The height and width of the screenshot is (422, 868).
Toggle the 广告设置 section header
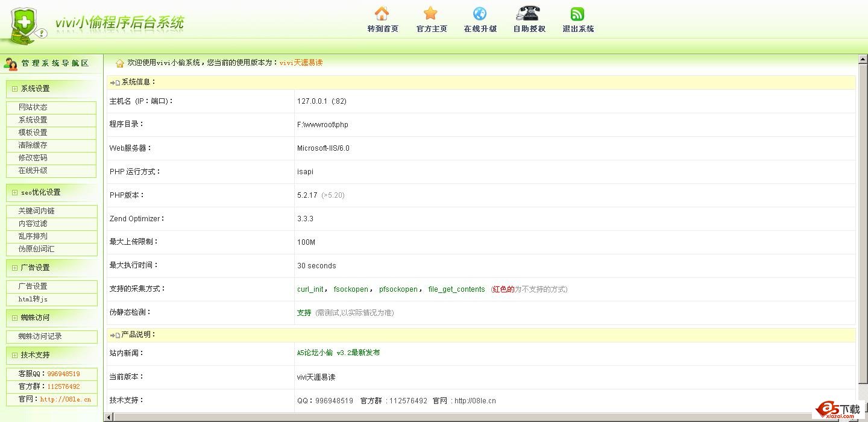[x=35, y=268]
